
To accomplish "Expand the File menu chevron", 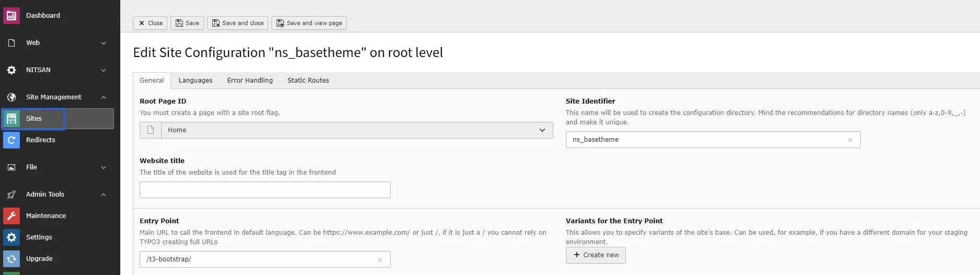I will tap(104, 167).
